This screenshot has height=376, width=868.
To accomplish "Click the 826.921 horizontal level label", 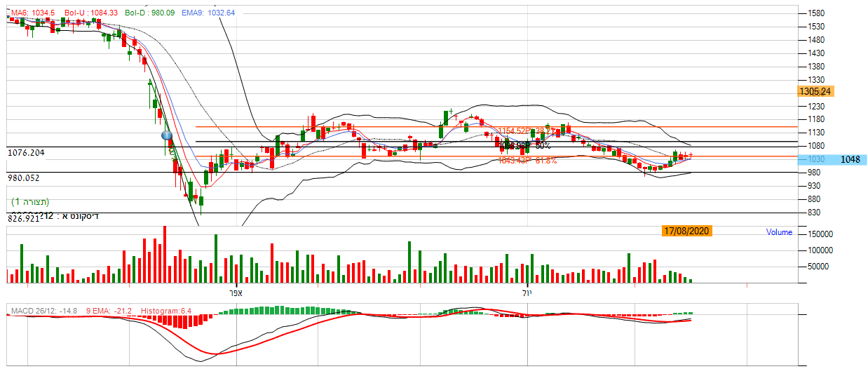I will click(x=24, y=219).
